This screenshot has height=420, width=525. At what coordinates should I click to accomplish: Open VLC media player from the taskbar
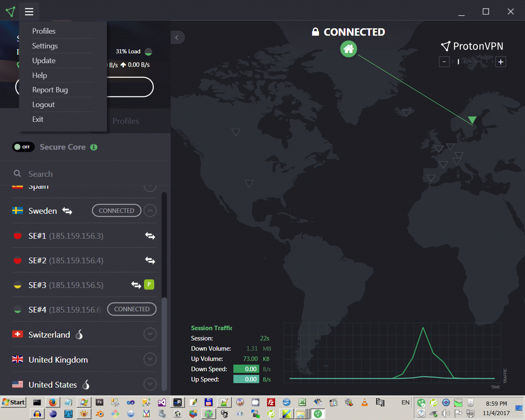[x=364, y=402]
